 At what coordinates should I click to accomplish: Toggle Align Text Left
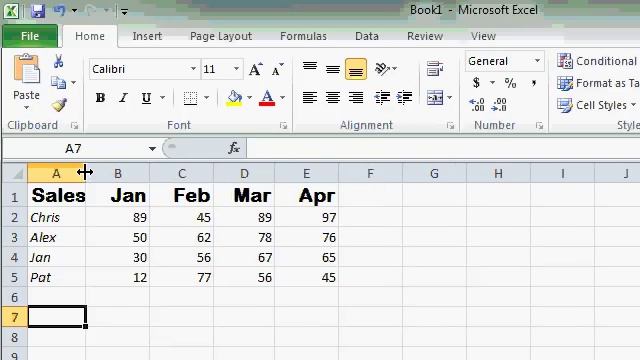(310, 98)
